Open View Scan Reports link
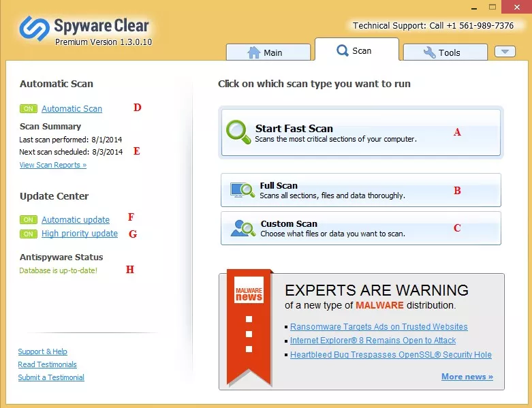The height and width of the screenshot is (408, 532). pyautogui.click(x=53, y=165)
